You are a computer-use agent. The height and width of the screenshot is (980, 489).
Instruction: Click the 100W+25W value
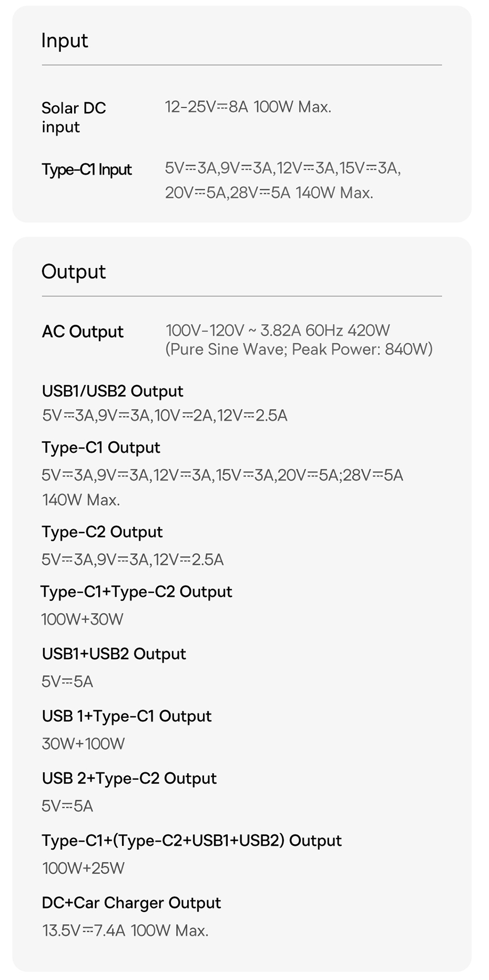pos(84,868)
